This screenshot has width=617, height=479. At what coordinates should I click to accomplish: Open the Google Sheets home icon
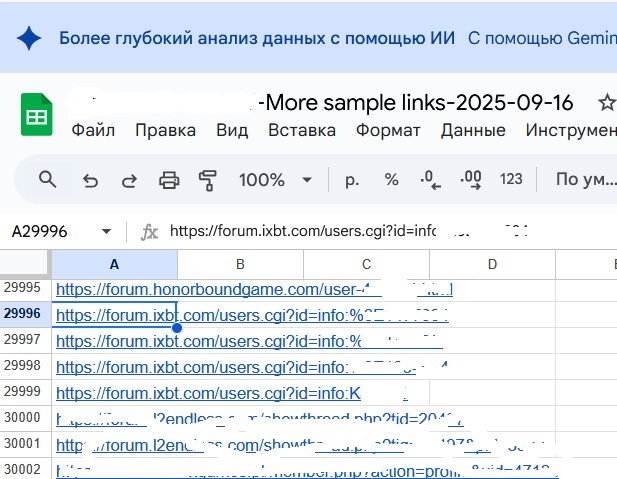pyautogui.click(x=36, y=115)
